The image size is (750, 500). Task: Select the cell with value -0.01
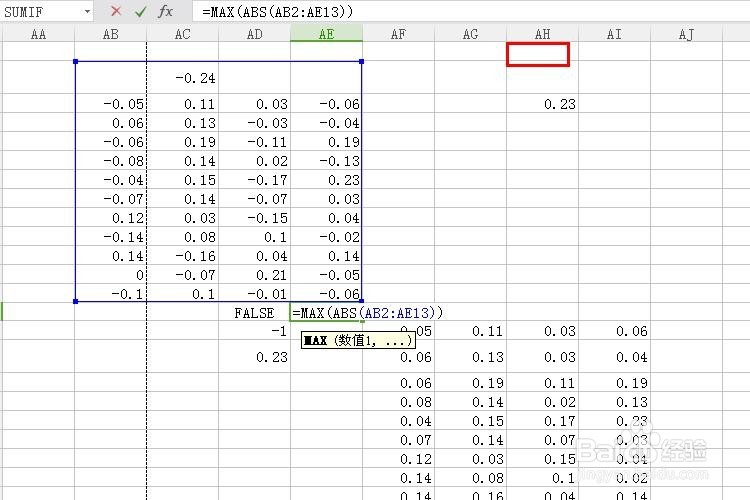point(254,293)
